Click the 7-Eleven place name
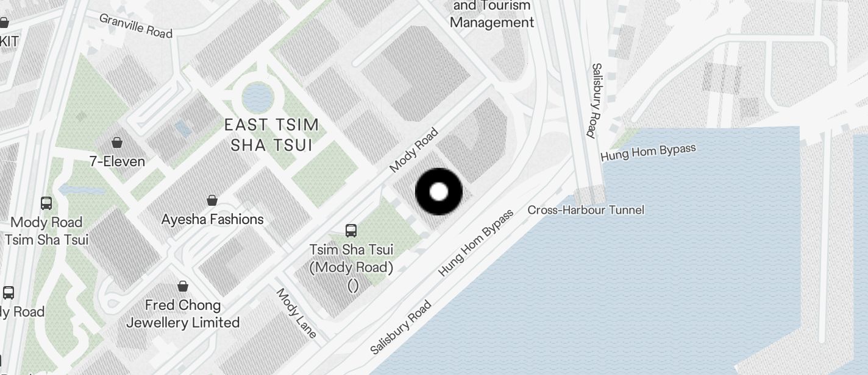This screenshot has width=868, height=375. [117, 161]
